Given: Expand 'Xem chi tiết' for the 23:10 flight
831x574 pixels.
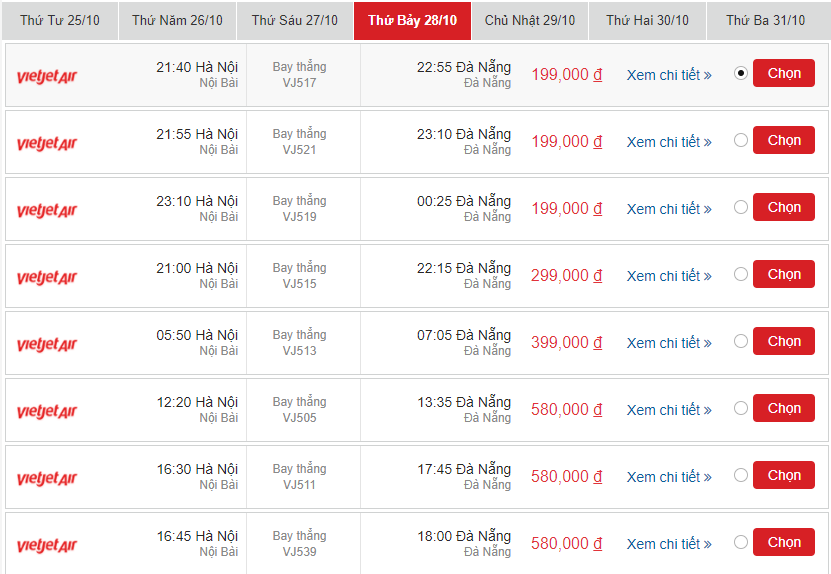Looking at the screenshot, I should pyautogui.click(x=668, y=209).
